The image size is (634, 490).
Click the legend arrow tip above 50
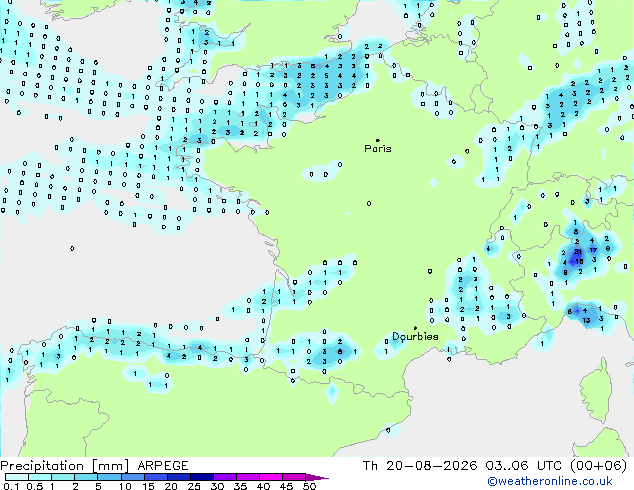(317, 477)
